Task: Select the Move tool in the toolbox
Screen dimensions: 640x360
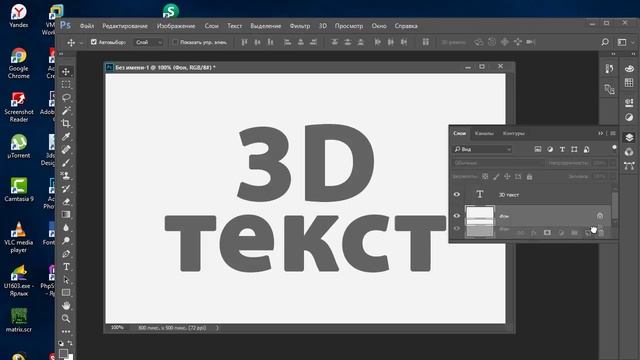Action: [66, 72]
